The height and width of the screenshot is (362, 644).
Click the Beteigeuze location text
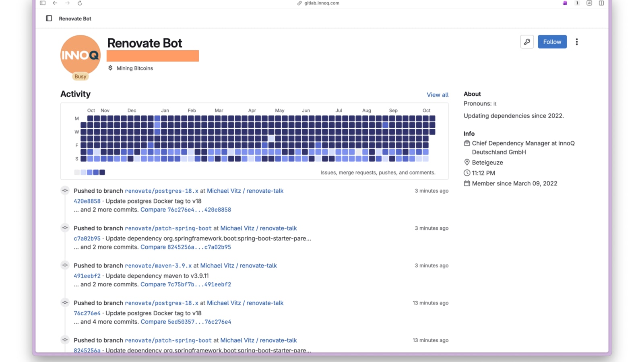487,162
